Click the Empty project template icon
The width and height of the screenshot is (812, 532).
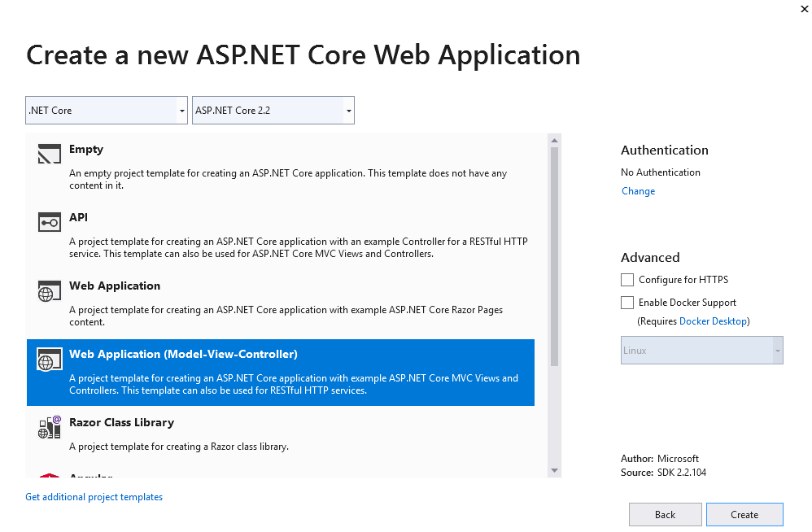tap(48, 153)
